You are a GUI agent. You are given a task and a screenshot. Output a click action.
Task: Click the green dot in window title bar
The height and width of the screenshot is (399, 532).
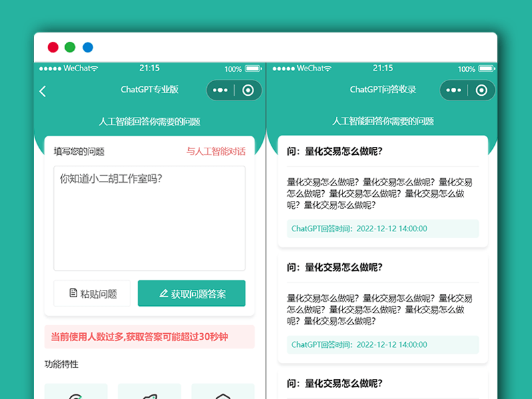[x=70, y=47]
